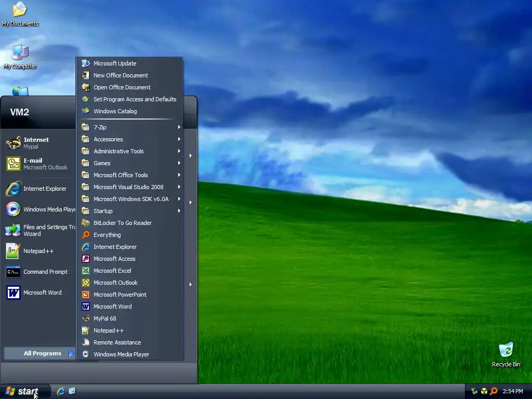Click Notepad++ icon in programs list
Screen dimensions: 532x399
pyautogui.click(x=86, y=330)
